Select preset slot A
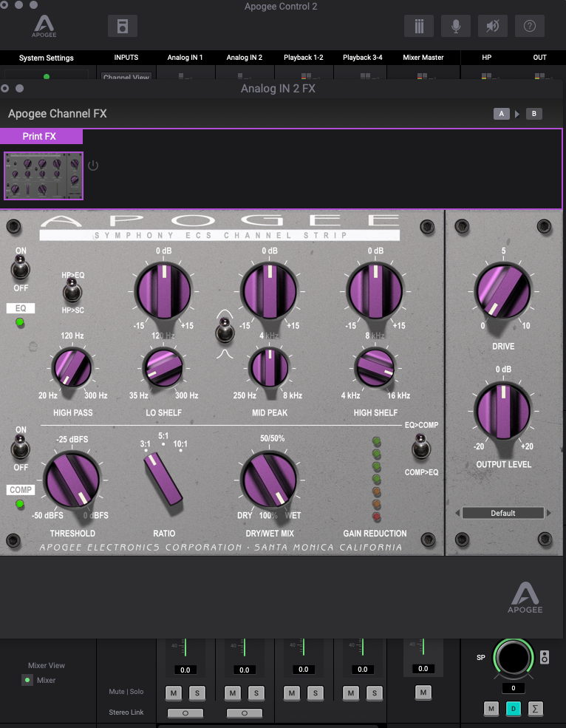 click(502, 114)
